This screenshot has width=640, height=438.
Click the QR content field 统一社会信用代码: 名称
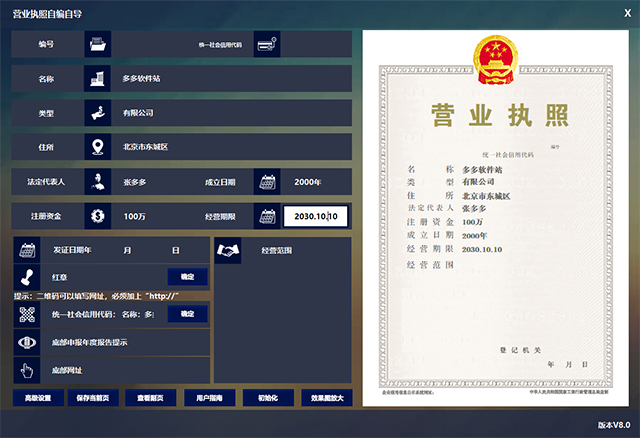[104, 314]
